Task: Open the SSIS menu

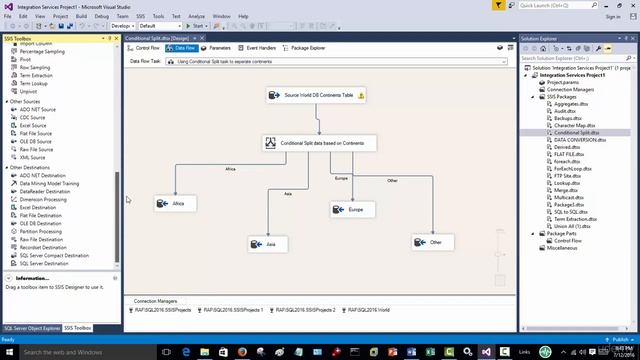Action: point(140,16)
